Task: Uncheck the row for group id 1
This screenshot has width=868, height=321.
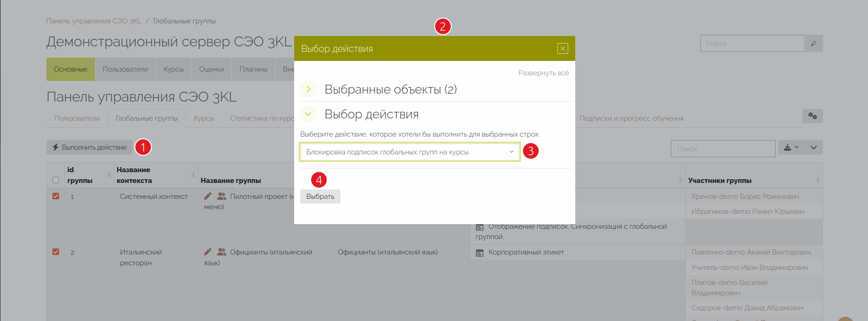Action: coord(56,196)
